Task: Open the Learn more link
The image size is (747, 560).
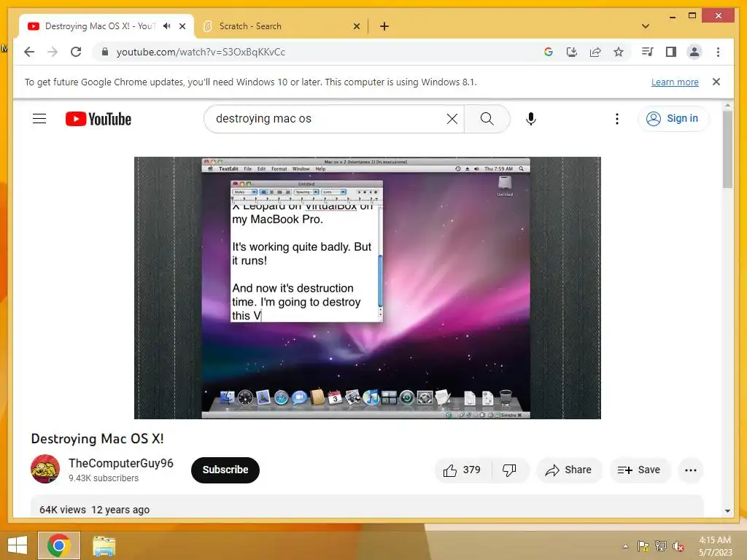Action: click(675, 82)
